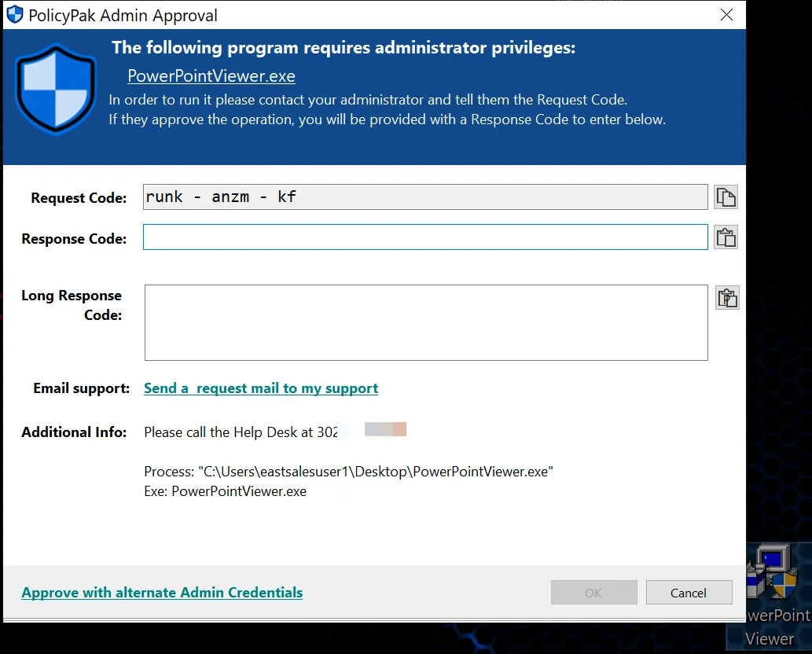
Task: Click the 'In order to run it' instruction line
Action: click(x=368, y=99)
